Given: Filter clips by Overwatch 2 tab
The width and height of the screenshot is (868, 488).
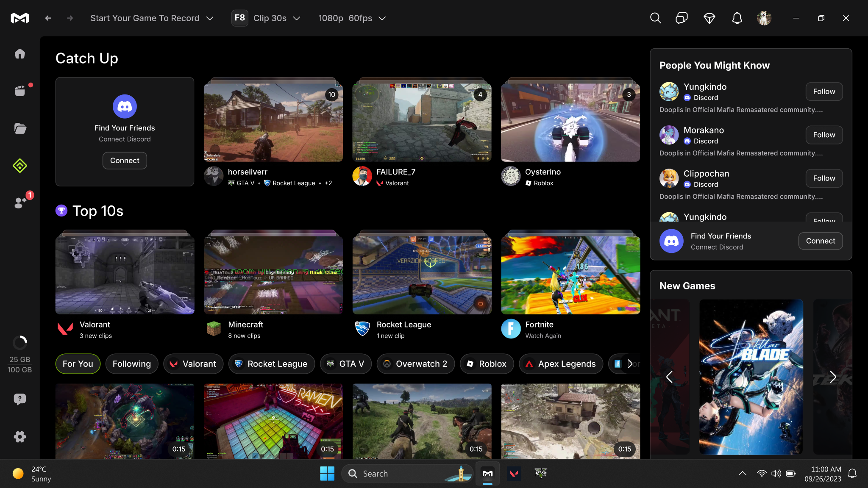Looking at the screenshot, I should click(x=416, y=364).
